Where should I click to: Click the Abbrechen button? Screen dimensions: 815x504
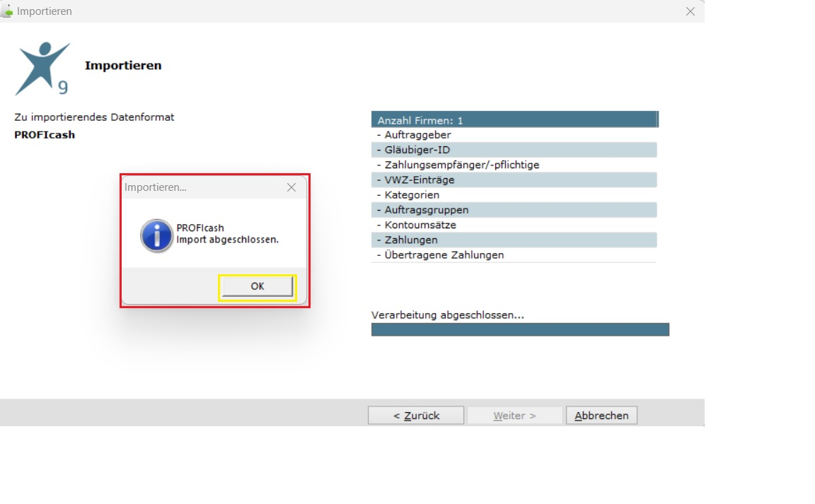coord(601,415)
